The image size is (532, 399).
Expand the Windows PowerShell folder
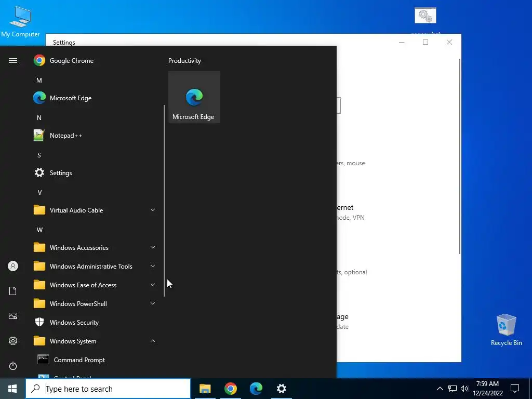tap(95, 303)
